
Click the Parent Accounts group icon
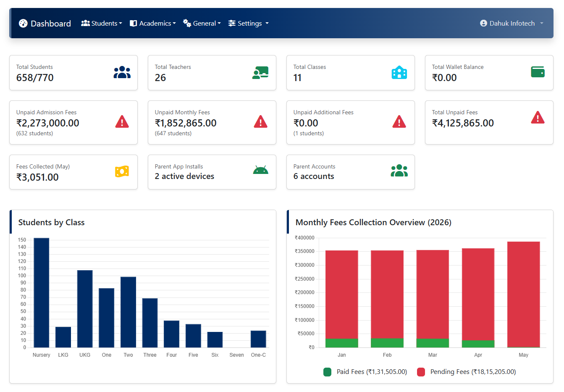[x=399, y=170]
